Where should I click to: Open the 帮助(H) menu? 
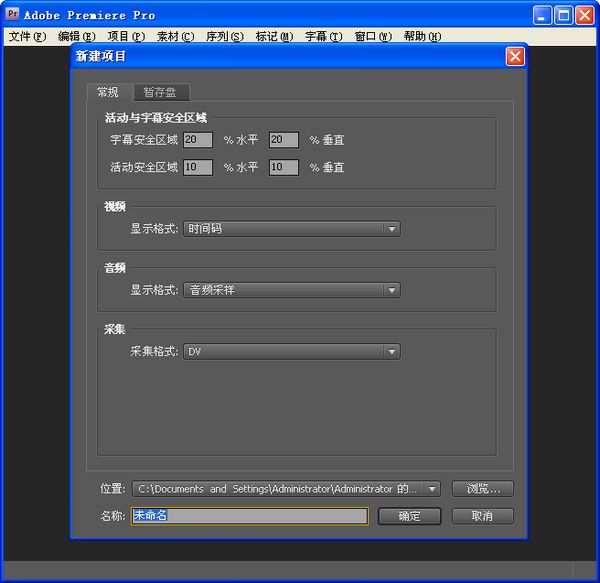pos(422,37)
